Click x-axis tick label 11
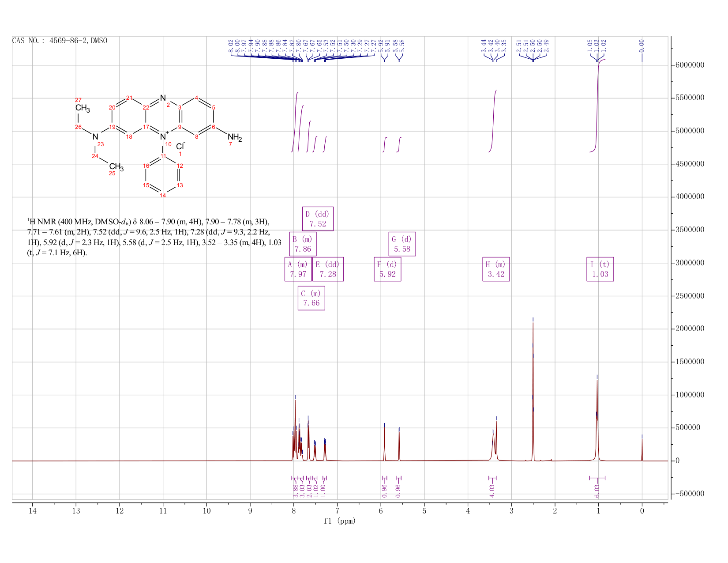 [x=163, y=511]
